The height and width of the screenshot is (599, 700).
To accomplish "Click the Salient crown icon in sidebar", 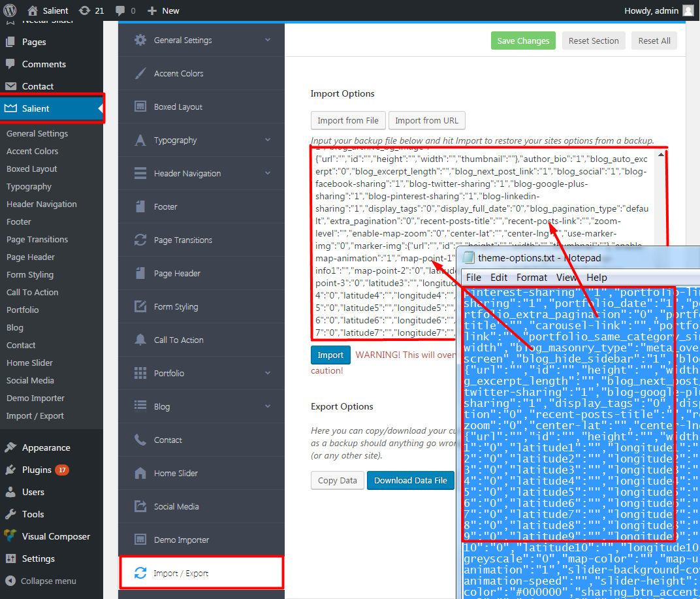I will 10,108.
